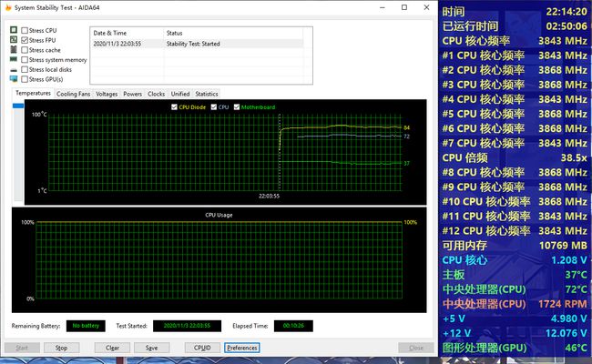
Task: Select the 2020/11/3 22:03:55 log row
Action: coord(197,44)
